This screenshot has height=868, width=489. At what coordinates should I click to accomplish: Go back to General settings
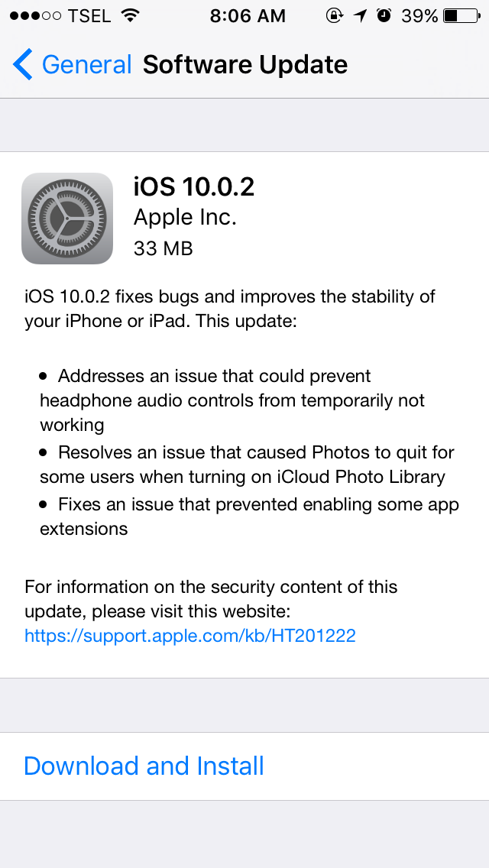tap(72, 64)
